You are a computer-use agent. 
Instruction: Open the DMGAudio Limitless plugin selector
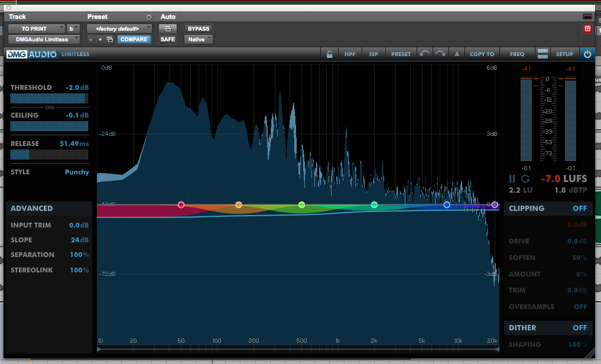coord(44,40)
